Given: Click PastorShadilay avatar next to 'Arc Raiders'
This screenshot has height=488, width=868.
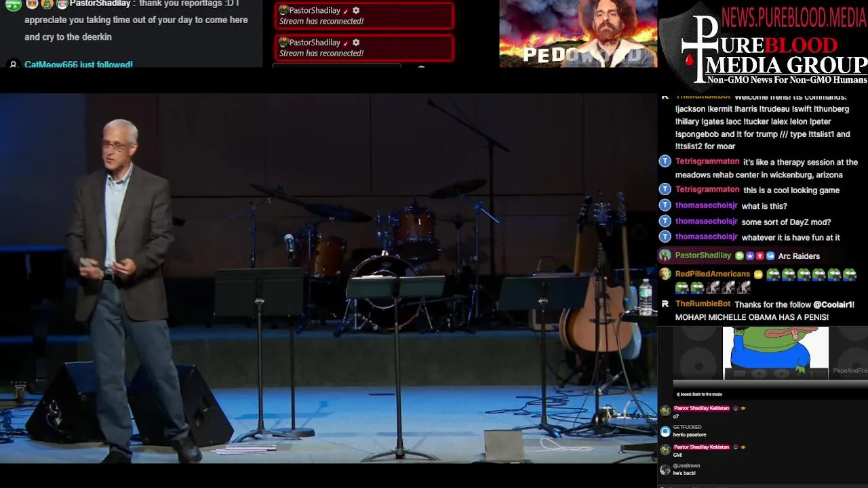Looking at the screenshot, I should tap(665, 255).
